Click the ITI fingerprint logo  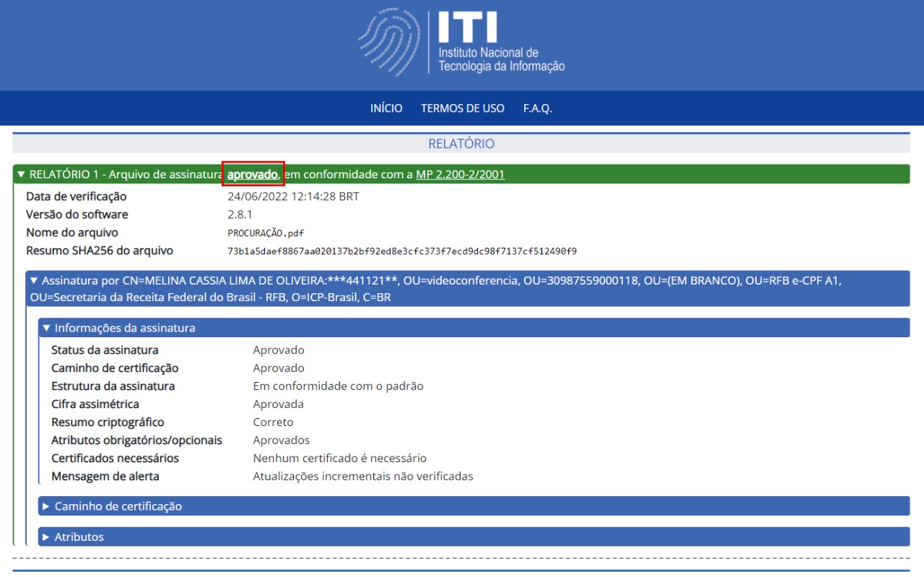(462, 42)
